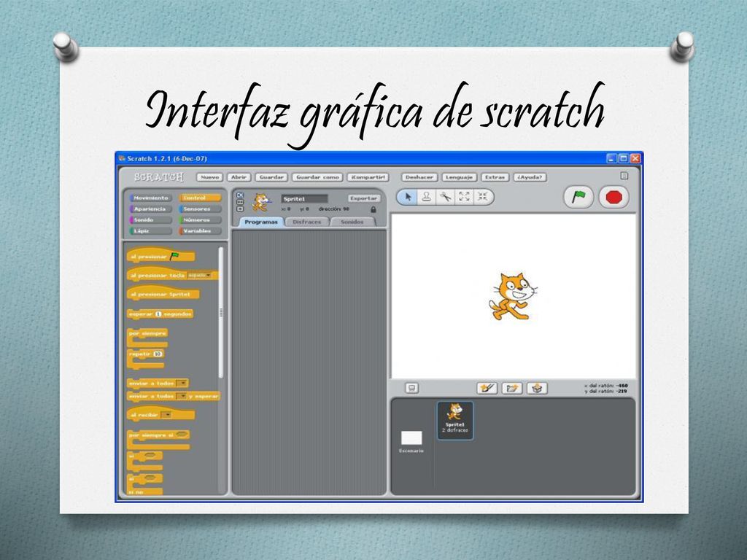The height and width of the screenshot is (560, 747).
Task: Click the green flag start button
Action: tap(578, 197)
